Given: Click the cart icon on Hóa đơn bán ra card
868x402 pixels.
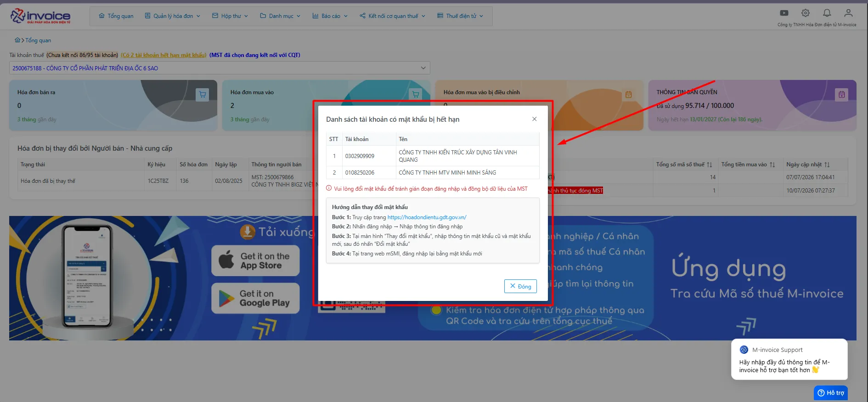Looking at the screenshot, I should [x=202, y=95].
